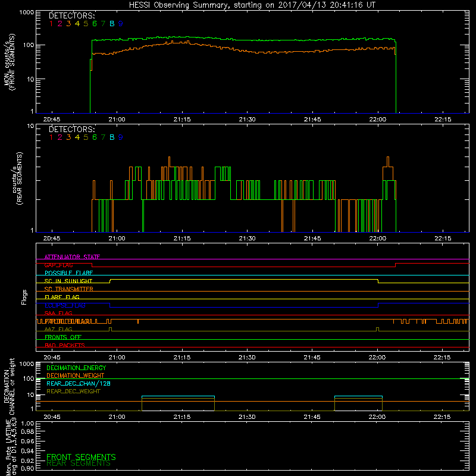Click the FRONTS_OFF flag label
Image resolution: width=476 pixels, height=476 pixels.
point(63,337)
